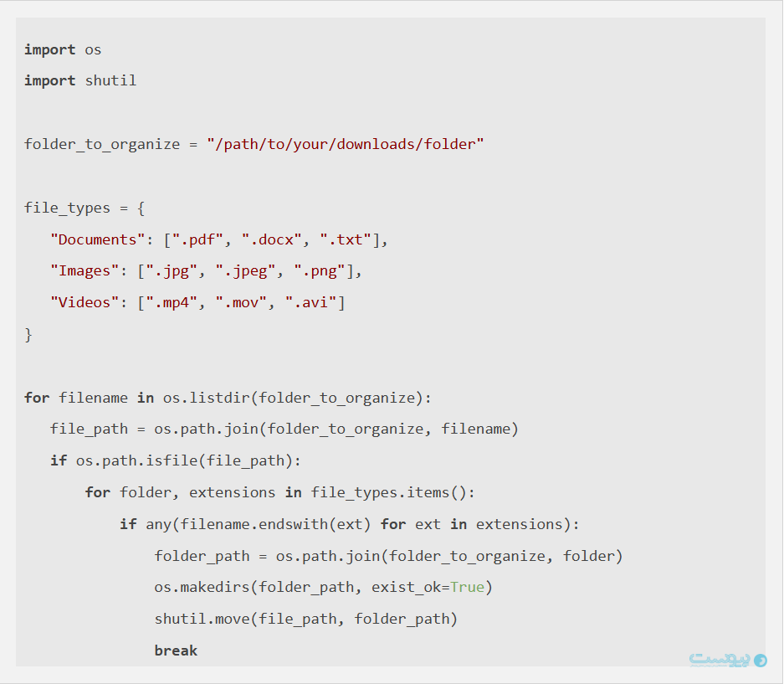Click the "Documents" dictionary key
The width and height of the screenshot is (784, 684).
[x=98, y=239]
